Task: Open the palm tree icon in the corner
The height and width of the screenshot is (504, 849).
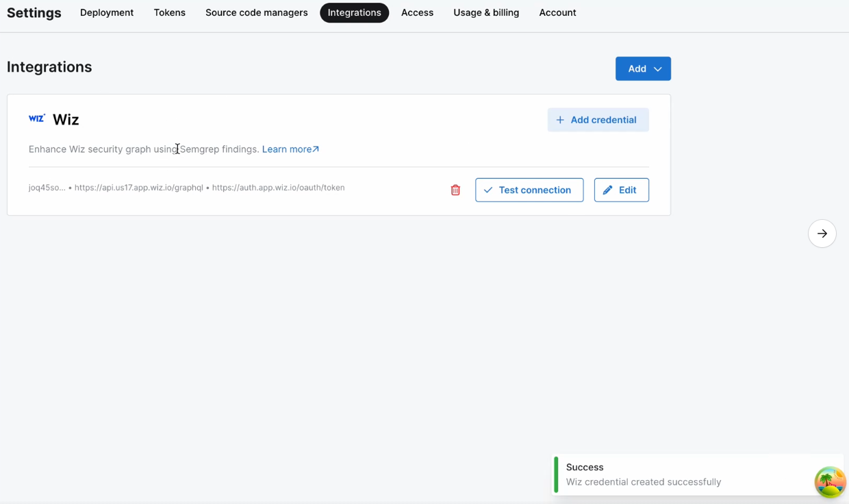Action: [x=830, y=482]
